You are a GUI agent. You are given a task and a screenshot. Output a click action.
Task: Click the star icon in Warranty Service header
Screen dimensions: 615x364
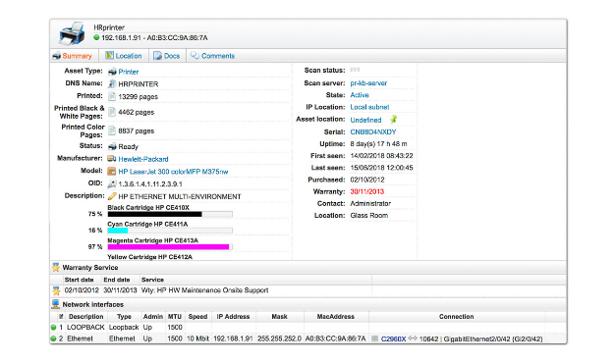(56, 268)
